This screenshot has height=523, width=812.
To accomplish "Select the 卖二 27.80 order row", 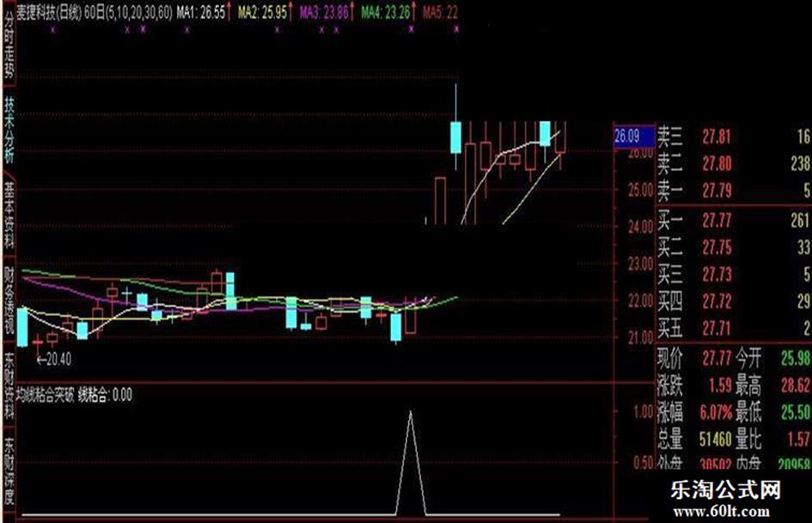I will [733, 164].
